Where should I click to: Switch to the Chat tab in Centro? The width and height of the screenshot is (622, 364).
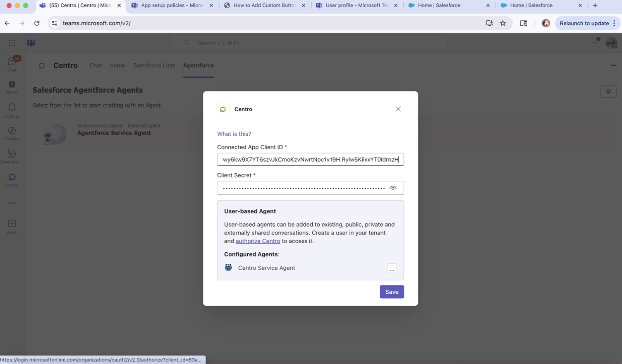click(96, 65)
